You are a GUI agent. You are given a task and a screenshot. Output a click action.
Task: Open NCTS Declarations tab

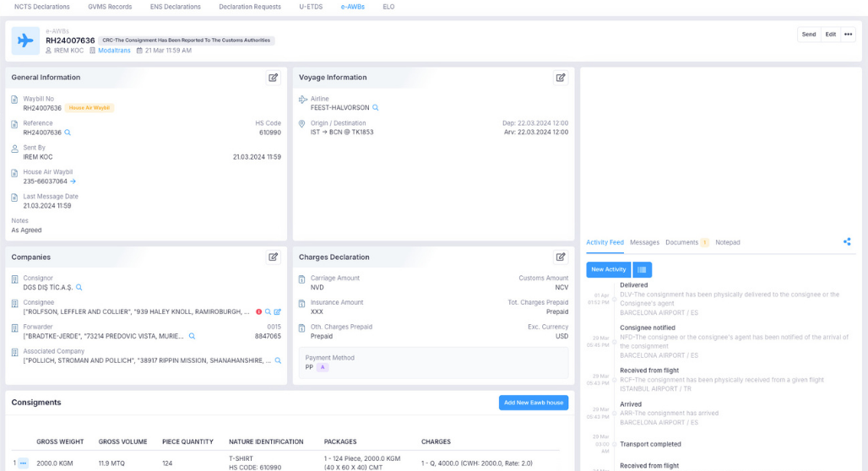click(42, 8)
